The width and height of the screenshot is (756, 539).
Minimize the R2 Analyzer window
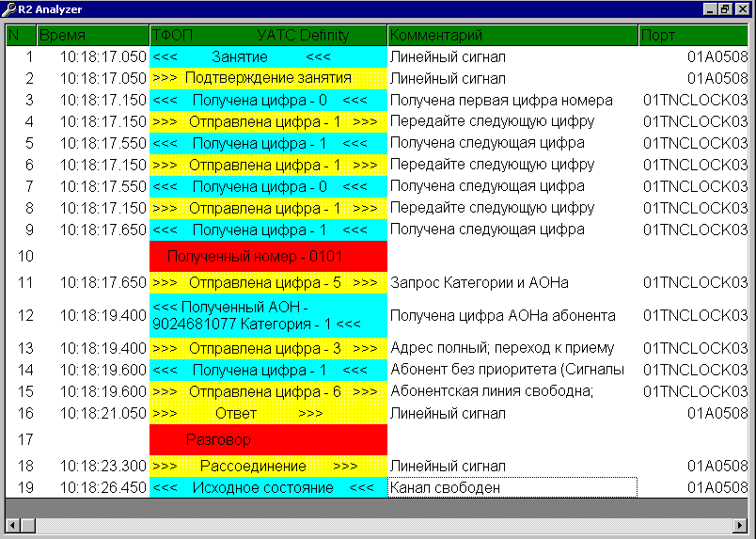710,9
